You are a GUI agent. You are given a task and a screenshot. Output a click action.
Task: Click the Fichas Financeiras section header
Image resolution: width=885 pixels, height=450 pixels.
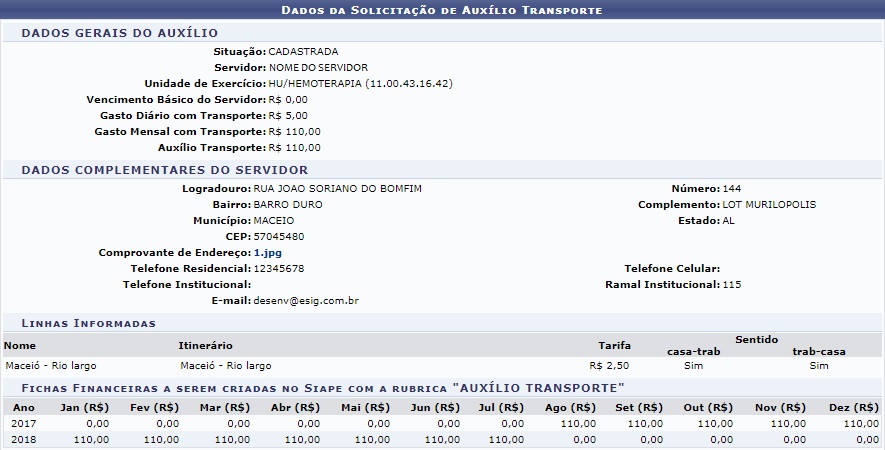point(323,387)
